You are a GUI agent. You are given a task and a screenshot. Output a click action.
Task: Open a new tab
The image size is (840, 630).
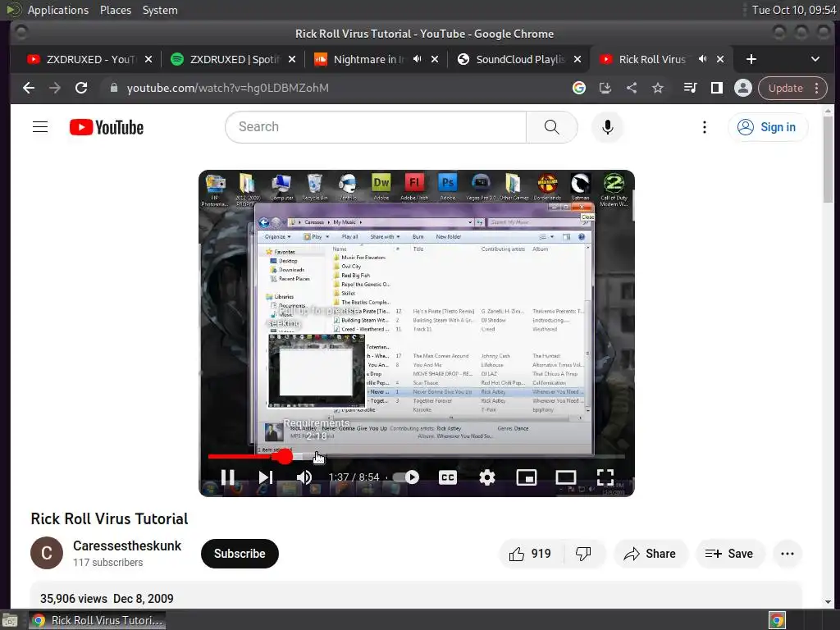751,59
